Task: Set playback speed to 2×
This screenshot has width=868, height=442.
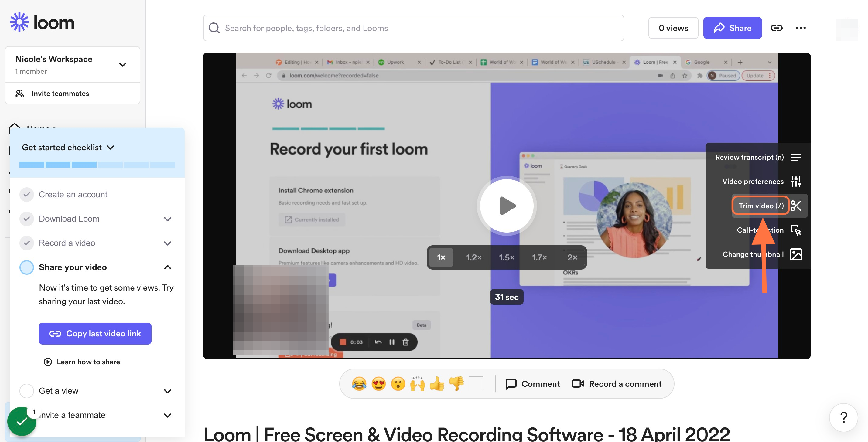Action: (x=572, y=257)
